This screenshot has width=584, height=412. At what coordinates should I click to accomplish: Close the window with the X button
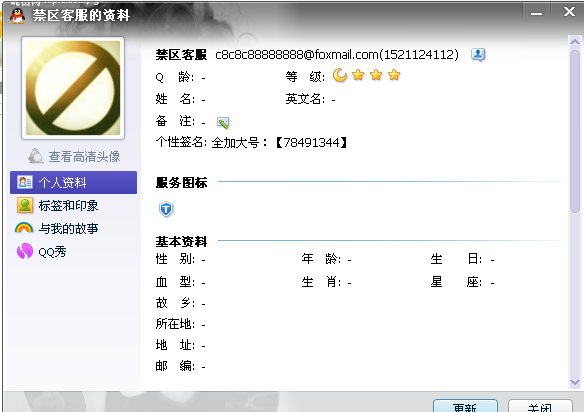569,12
